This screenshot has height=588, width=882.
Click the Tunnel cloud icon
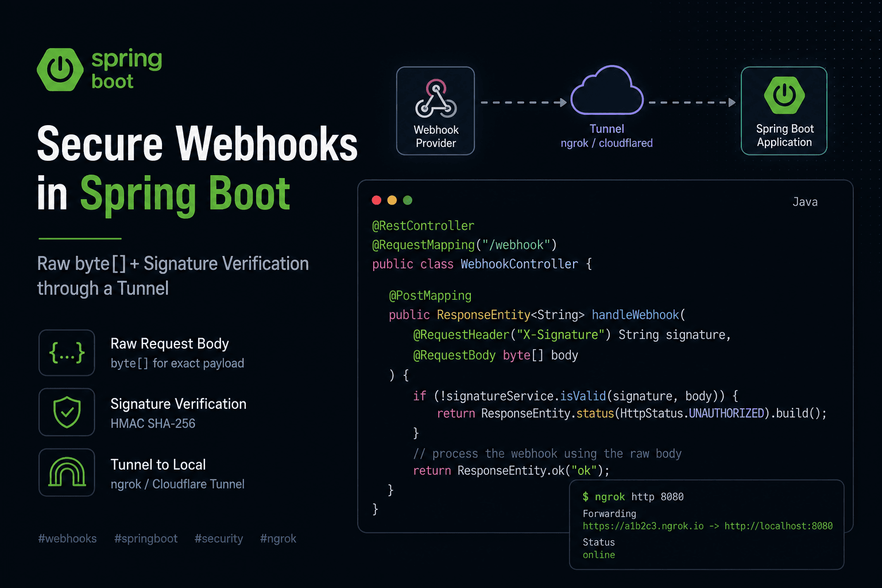tap(607, 90)
